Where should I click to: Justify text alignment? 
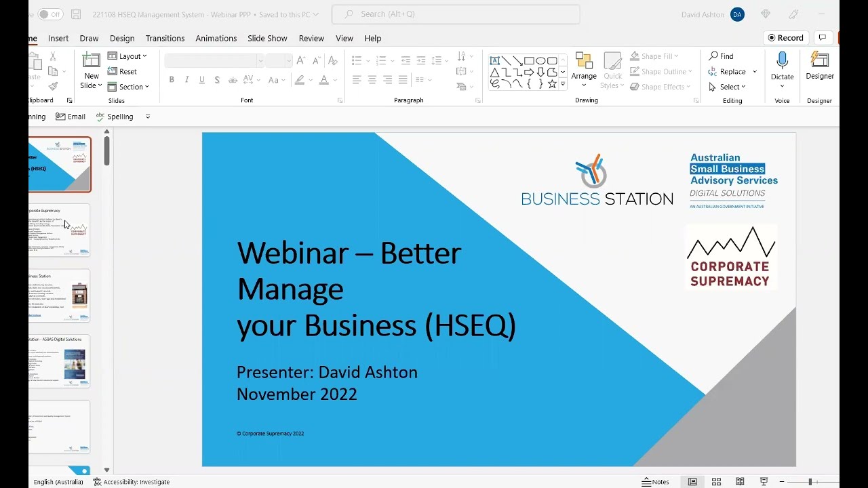pos(403,80)
